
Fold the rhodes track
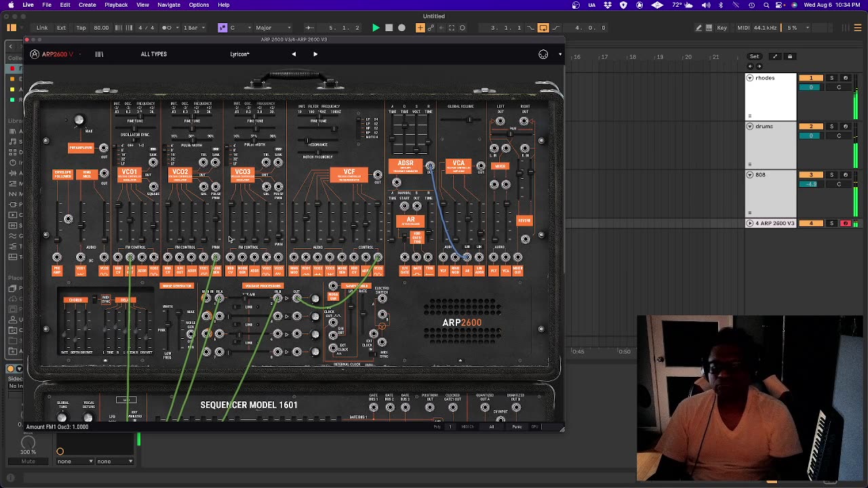tap(750, 78)
